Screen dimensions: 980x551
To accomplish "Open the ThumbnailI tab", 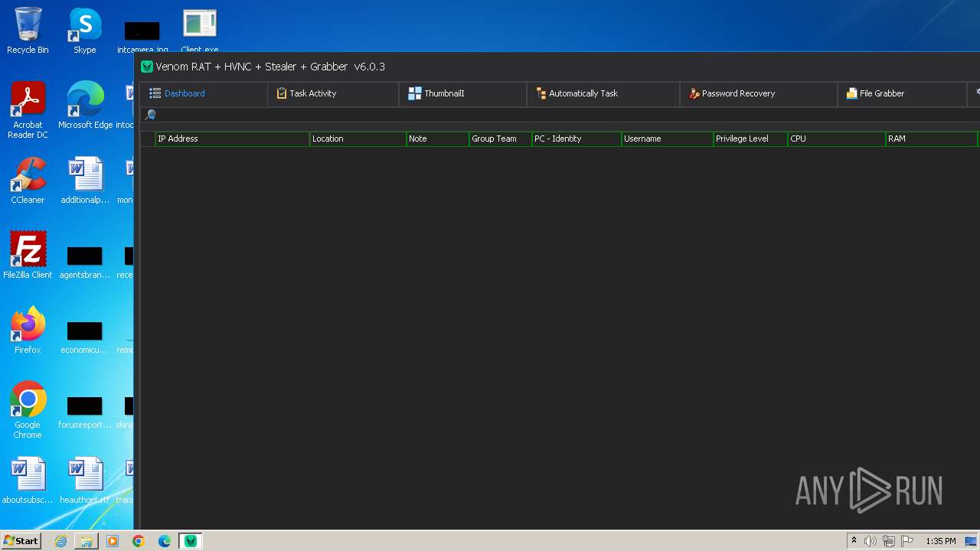I will pyautogui.click(x=462, y=93).
